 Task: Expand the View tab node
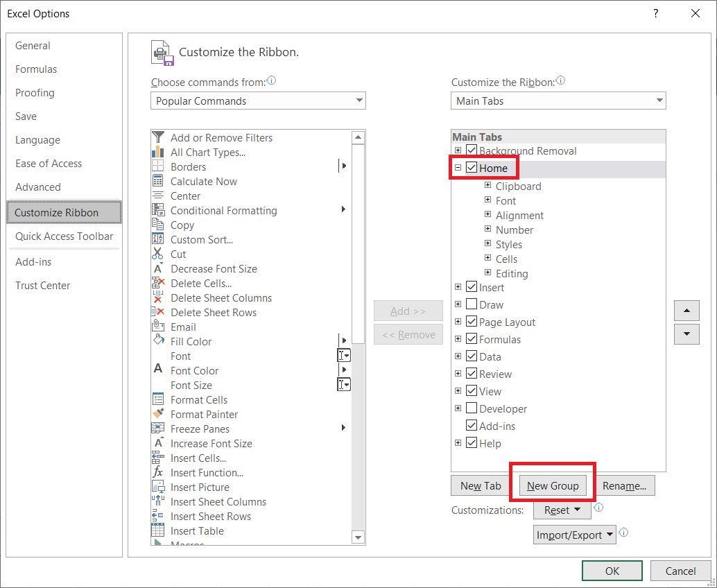pyautogui.click(x=458, y=391)
